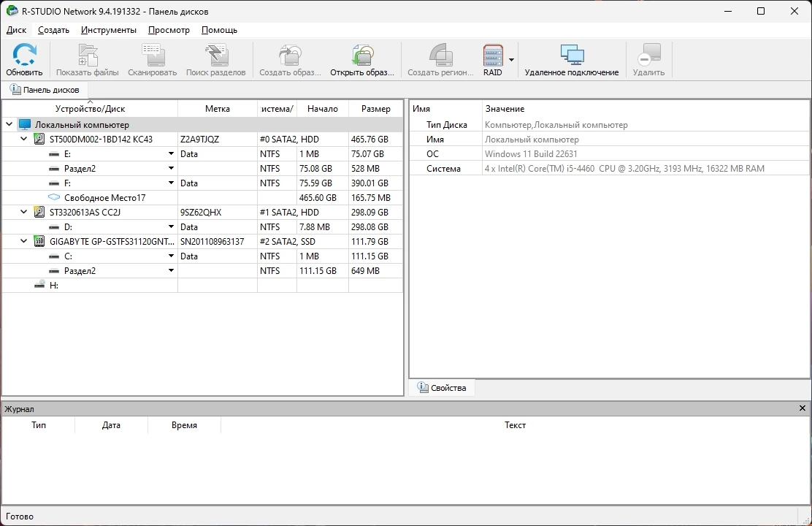Close the Журнал panel
The width and height of the screenshot is (812, 526).
[803, 408]
